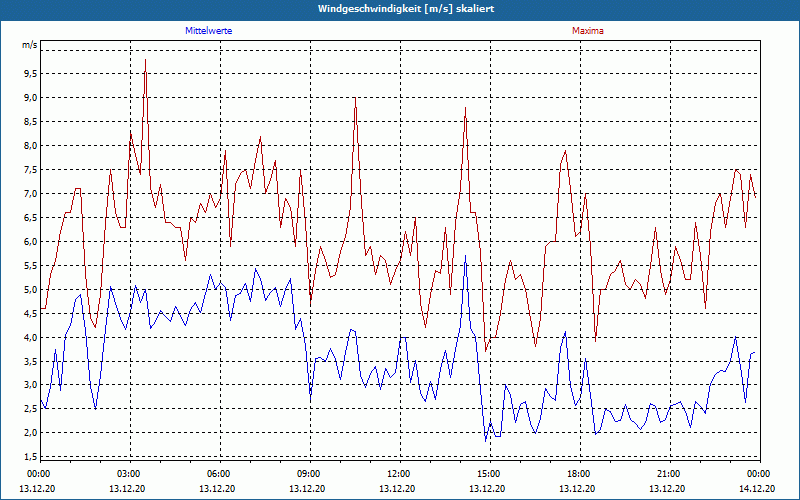Click the 06:00 time axis label

tap(220, 474)
